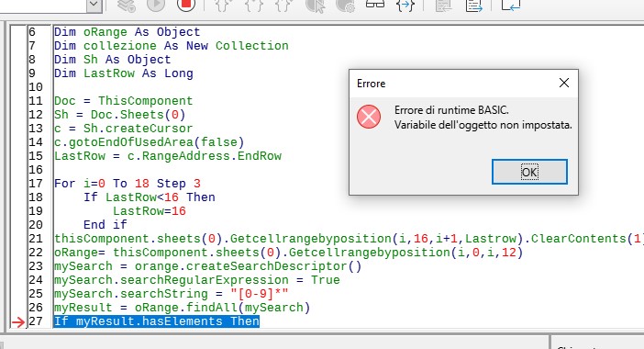Screen dimensions: 644x349
Task: Click line 'mySearch.searchString = "[0-9]*"'
Action: [172, 294]
